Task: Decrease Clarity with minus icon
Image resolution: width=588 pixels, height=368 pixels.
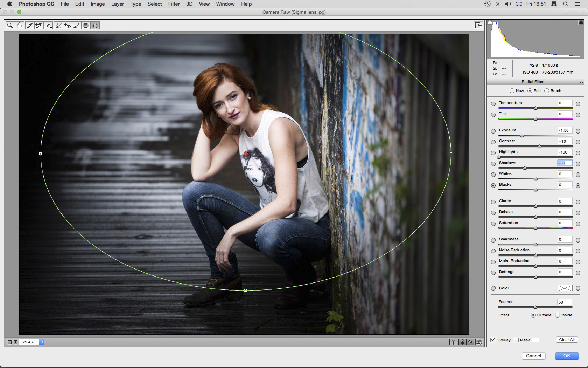Action: [x=493, y=202]
